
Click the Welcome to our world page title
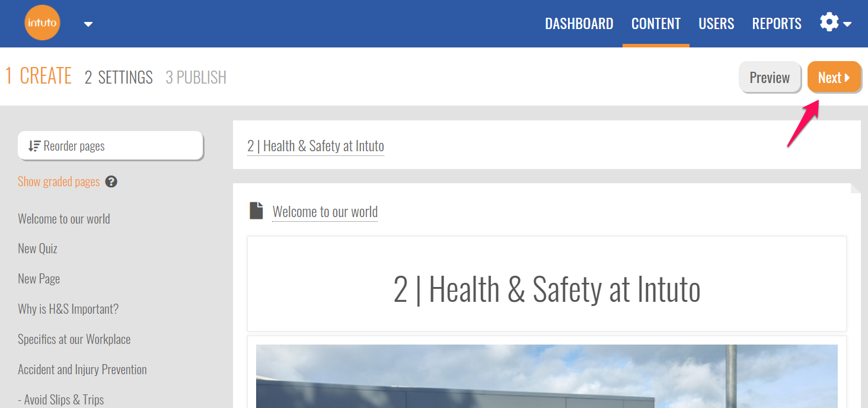[x=325, y=212]
